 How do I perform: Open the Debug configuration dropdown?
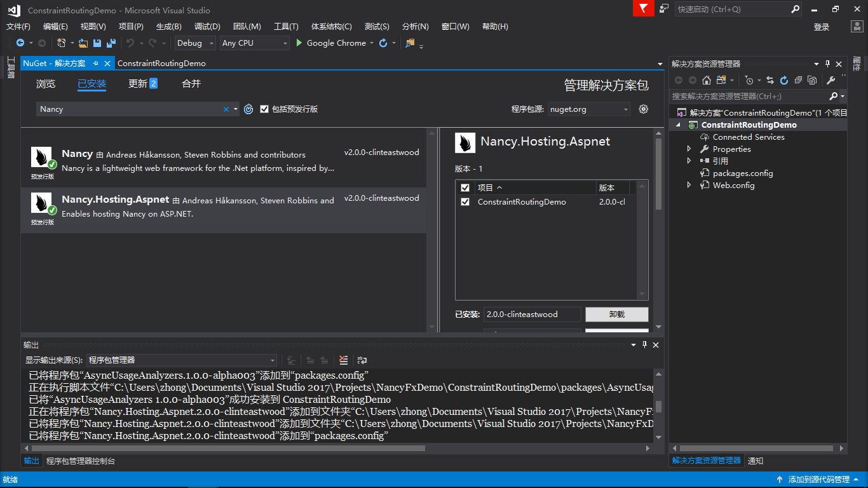coord(194,43)
